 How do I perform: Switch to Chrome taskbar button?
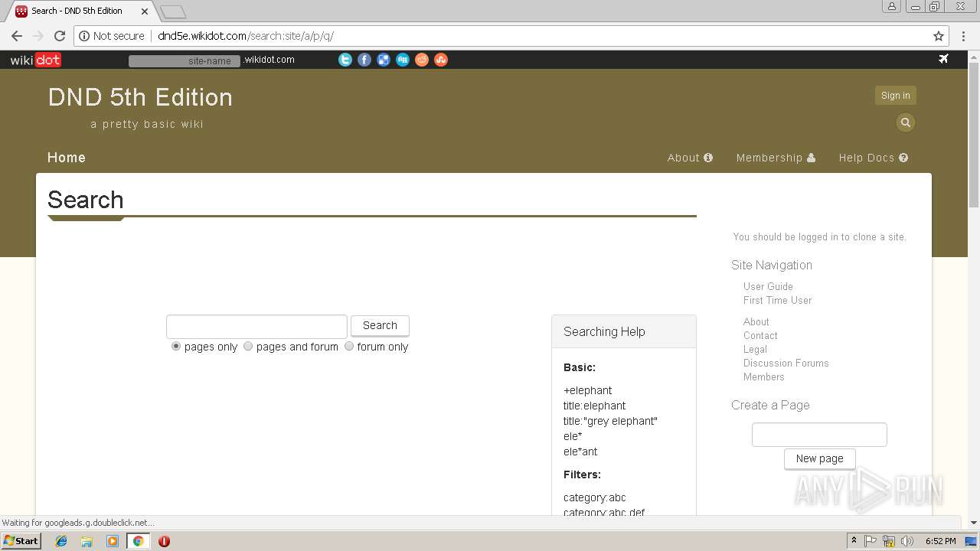pyautogui.click(x=138, y=541)
